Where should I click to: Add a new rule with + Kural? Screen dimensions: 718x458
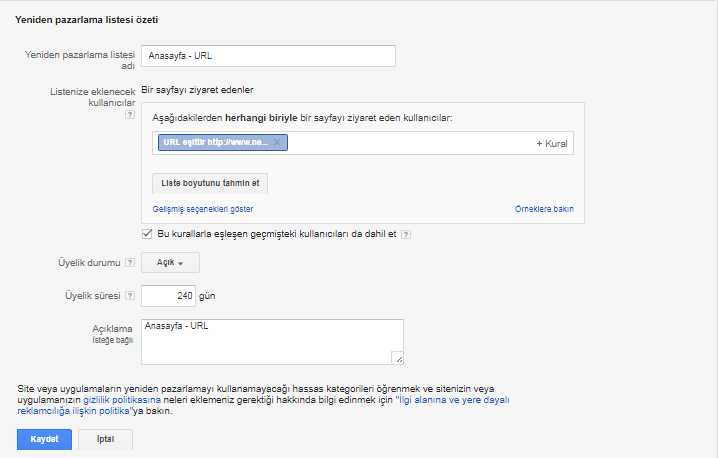pos(552,144)
